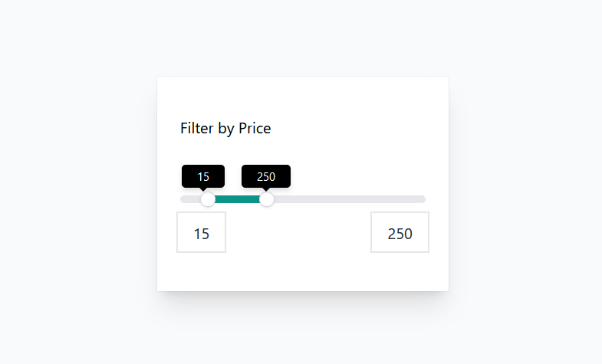Click the black tooltip showing 250
602x364 pixels.
(x=266, y=176)
